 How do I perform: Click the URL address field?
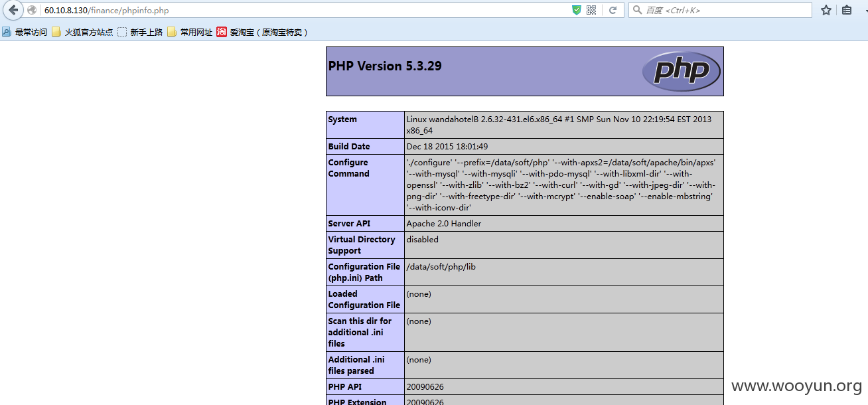click(x=305, y=10)
